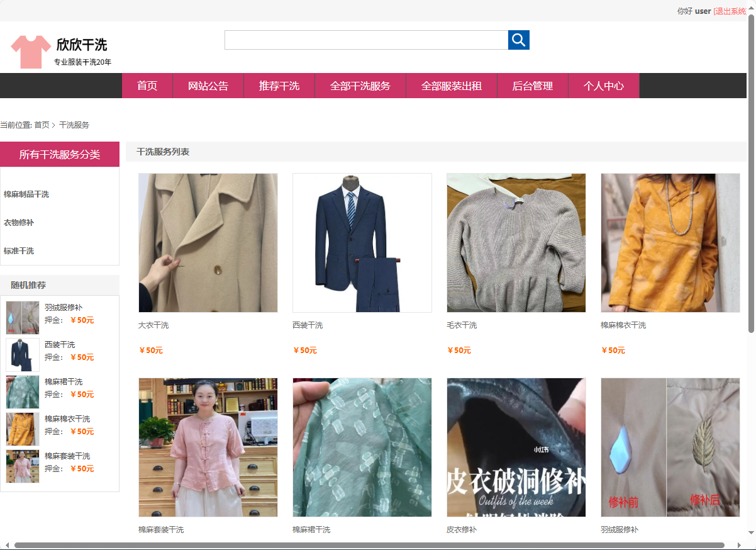Open the 网站公告 announcements page
The height and width of the screenshot is (550, 756).
[x=208, y=85]
